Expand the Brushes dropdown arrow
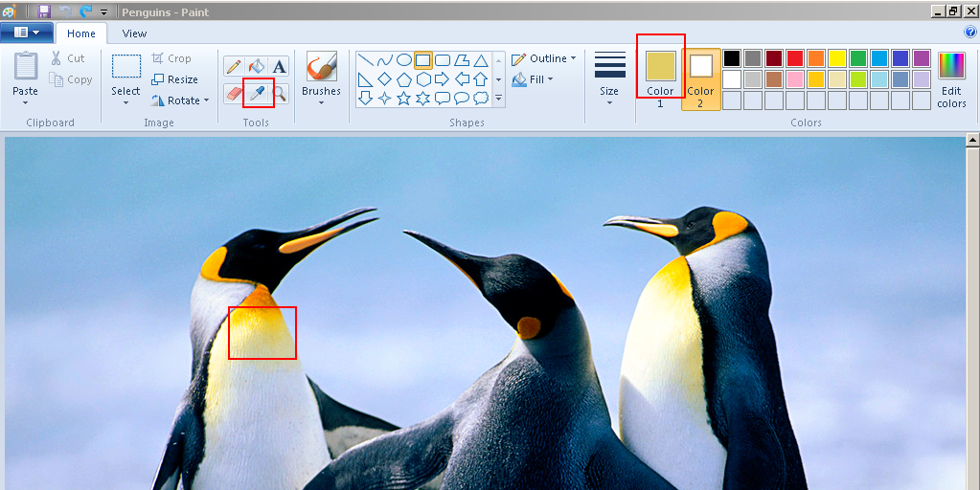980x490 pixels. click(321, 103)
